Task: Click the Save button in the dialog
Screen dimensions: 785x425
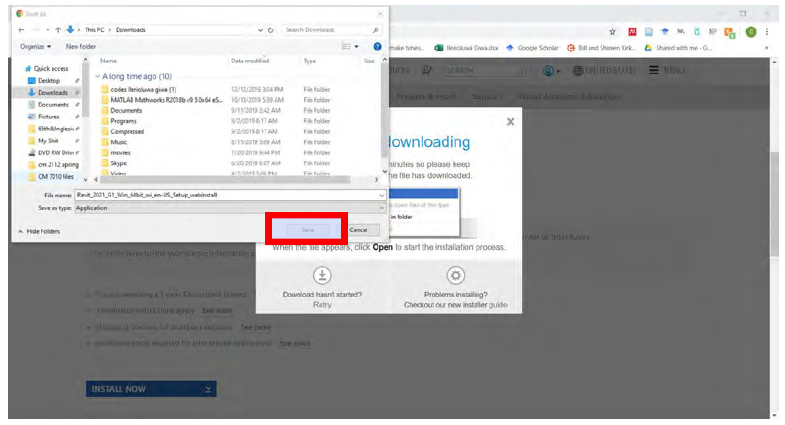Action: coord(308,230)
